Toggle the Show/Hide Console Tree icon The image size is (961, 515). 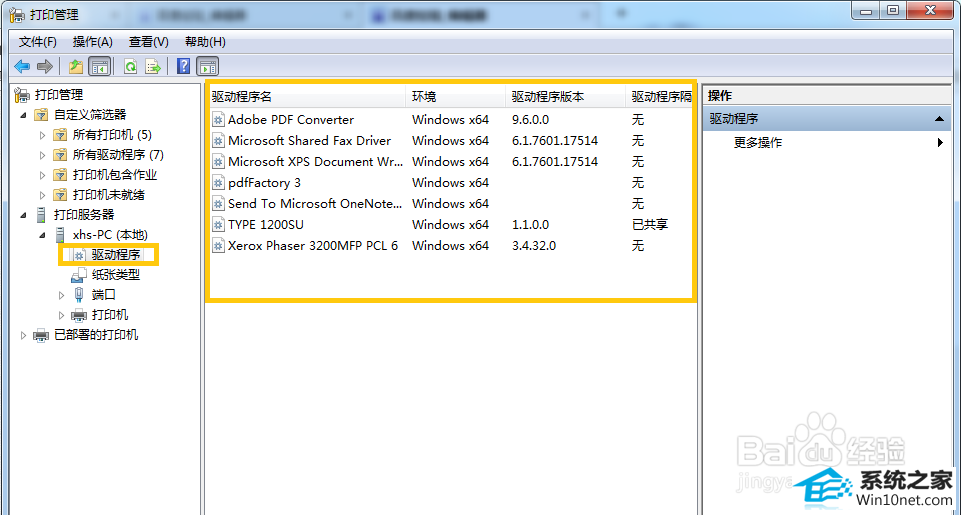pos(99,66)
